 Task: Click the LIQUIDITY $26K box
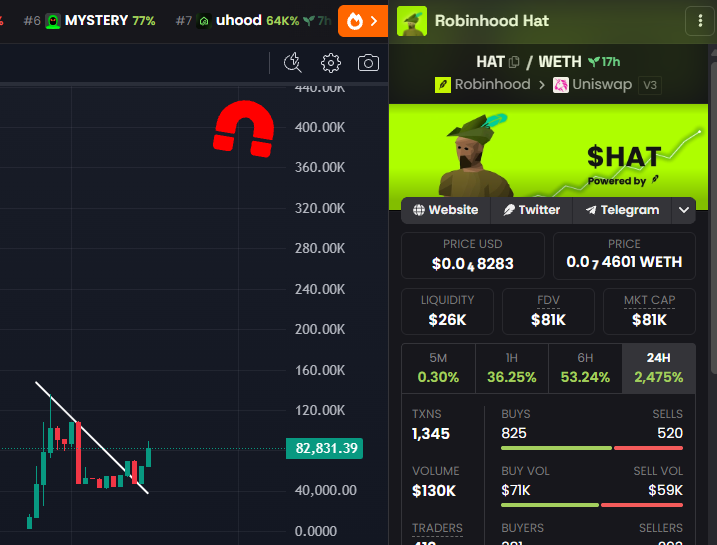coord(447,311)
